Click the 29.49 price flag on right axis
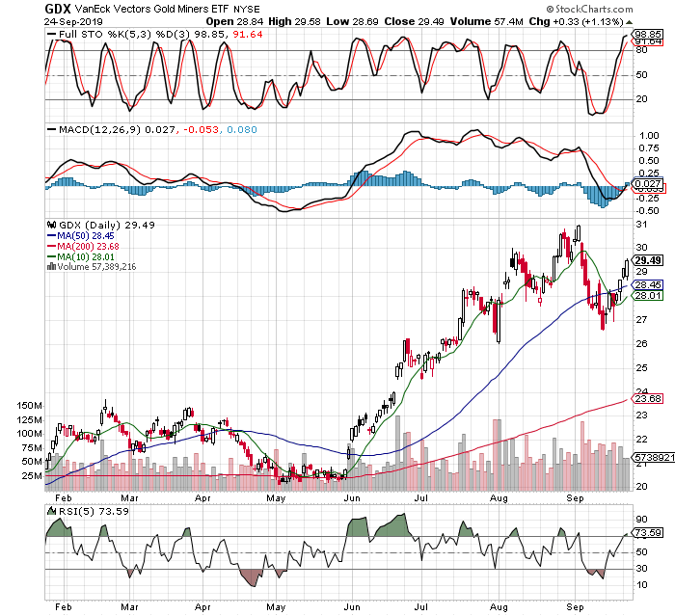675x616 pixels. point(648,260)
